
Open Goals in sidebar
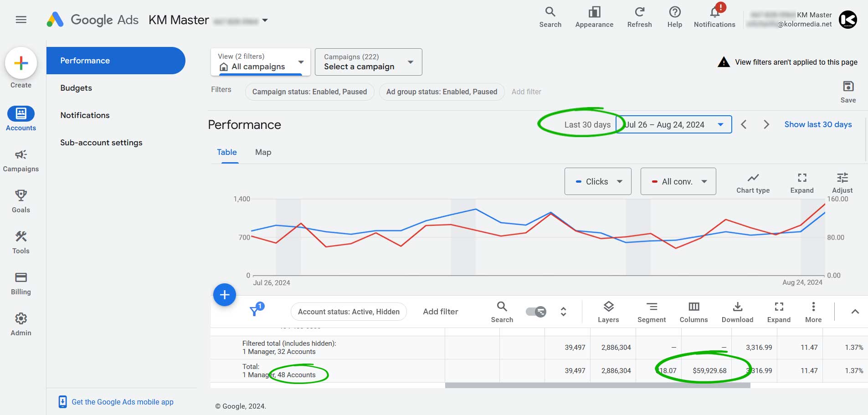click(x=21, y=201)
